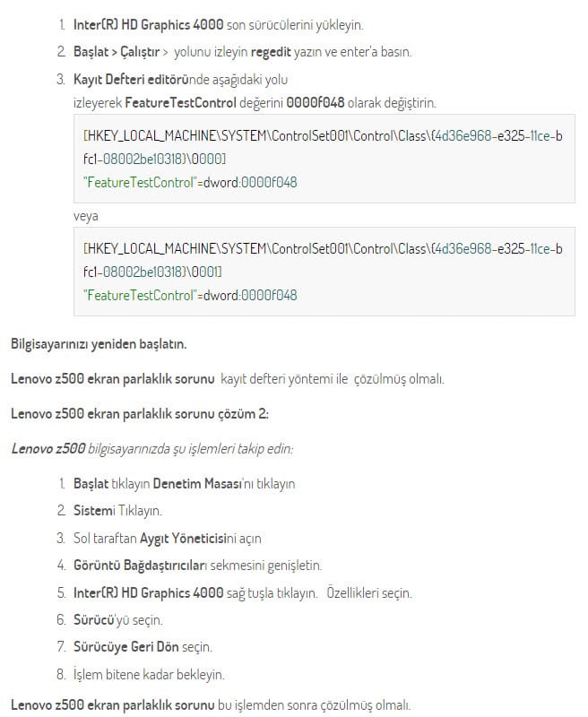Click the "çözüm 2:" heading line

click(139, 413)
